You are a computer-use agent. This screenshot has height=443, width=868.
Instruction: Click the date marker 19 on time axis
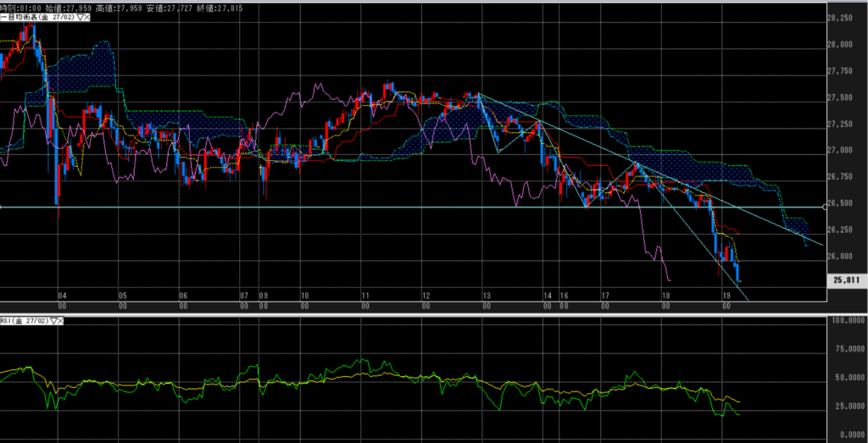coord(726,296)
